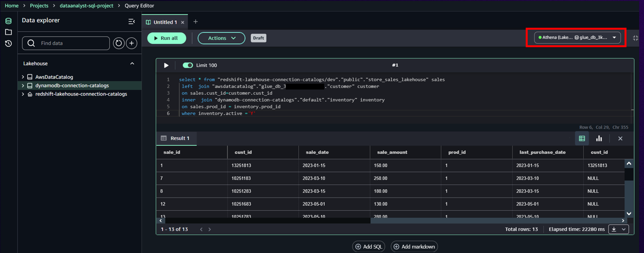Image resolution: width=644 pixels, height=253 pixels.
Task: Click the refresh data icon
Action: tap(119, 43)
